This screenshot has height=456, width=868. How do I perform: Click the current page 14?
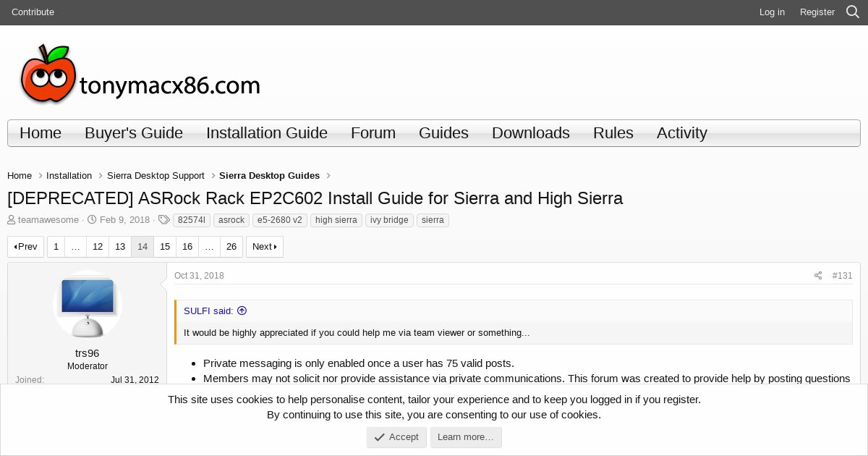pyautogui.click(x=142, y=247)
